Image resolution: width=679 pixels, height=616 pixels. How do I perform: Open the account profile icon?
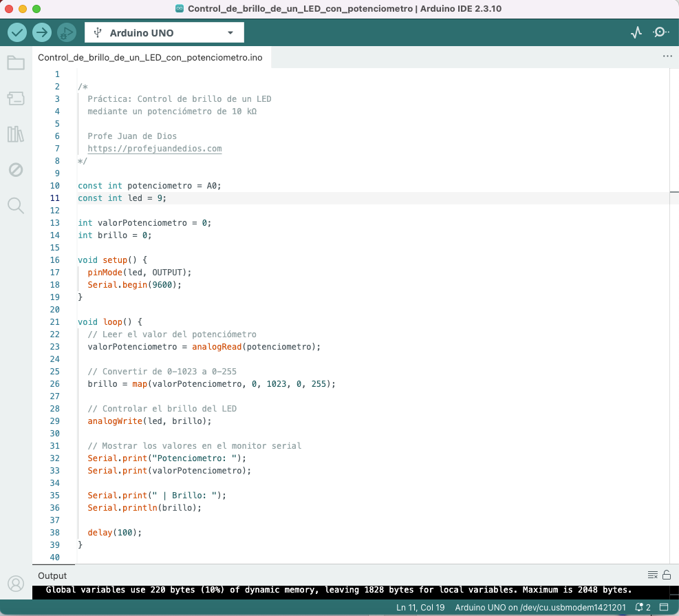pos(16,584)
